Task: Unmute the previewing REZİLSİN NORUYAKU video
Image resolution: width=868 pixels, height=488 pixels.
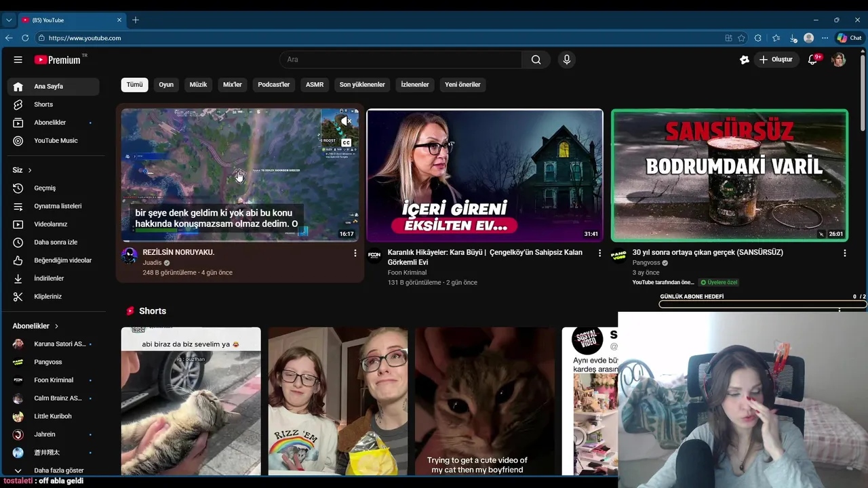Action: tap(346, 121)
